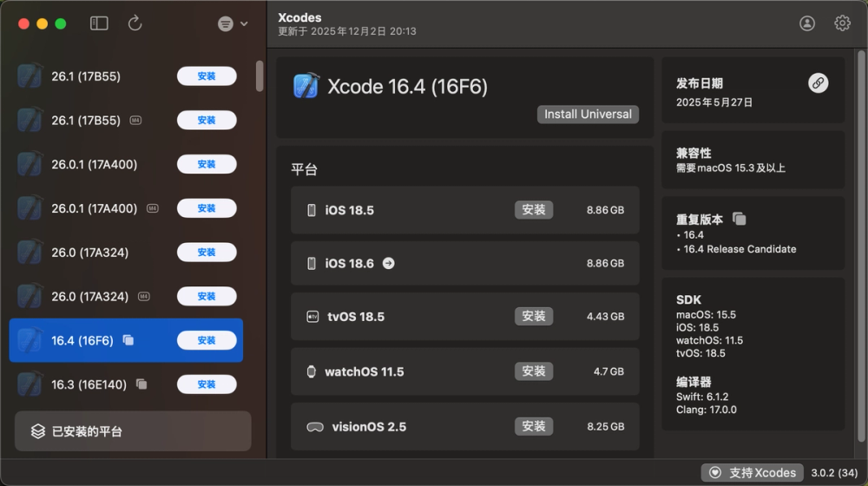Click the Xcode icon of first 26.1 row
The width and height of the screenshot is (868, 486).
(x=30, y=76)
